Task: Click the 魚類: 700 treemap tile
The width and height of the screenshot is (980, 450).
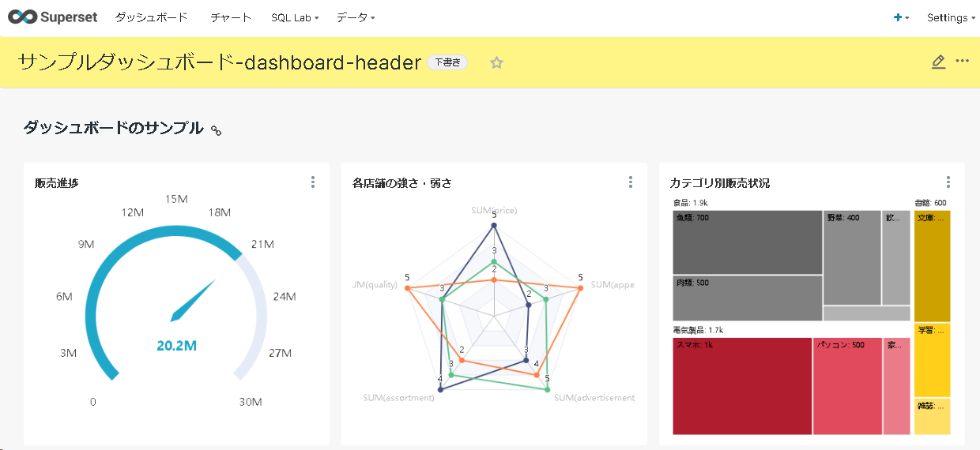Action: [x=748, y=242]
